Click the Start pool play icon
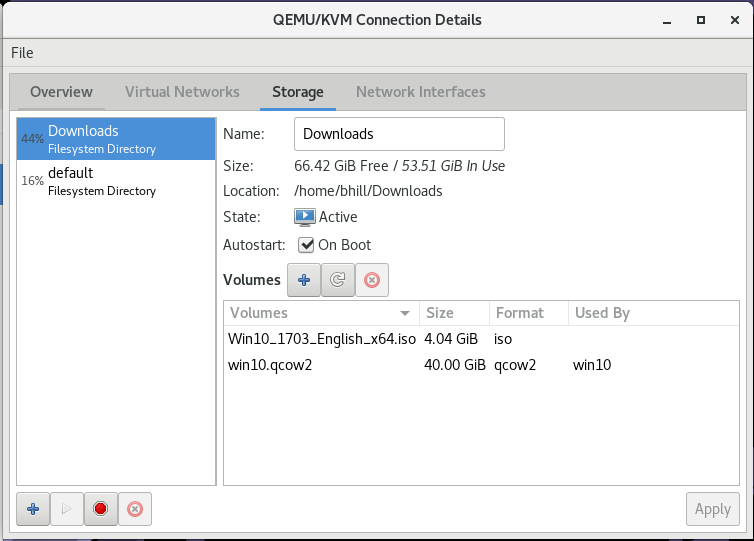This screenshot has width=754, height=541. (67, 509)
